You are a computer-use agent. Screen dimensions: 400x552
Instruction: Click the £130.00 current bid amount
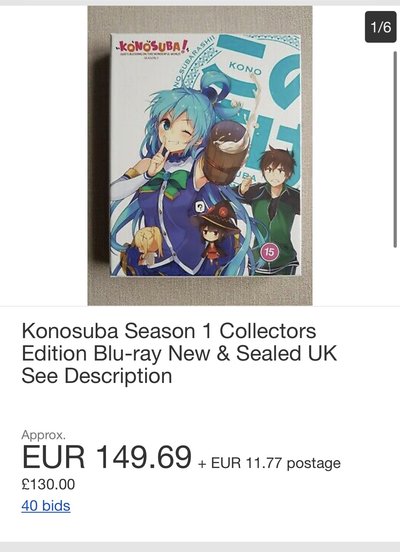(48, 484)
